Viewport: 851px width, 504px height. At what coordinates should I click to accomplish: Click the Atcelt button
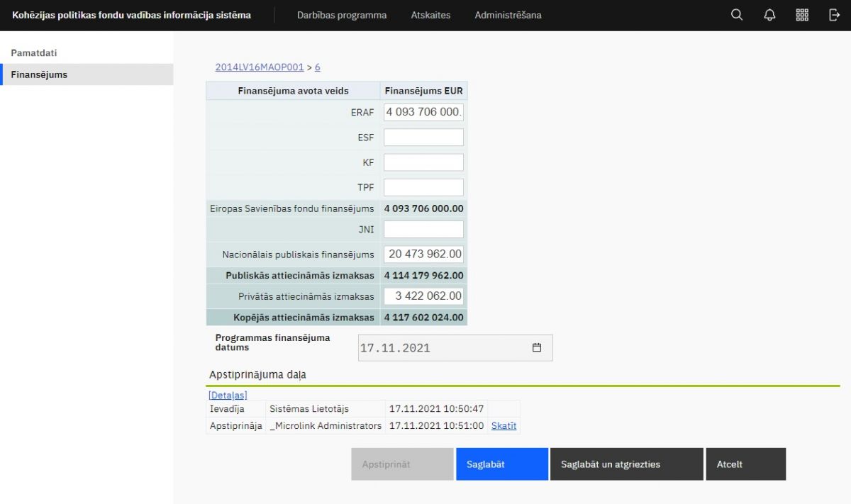tap(745, 464)
